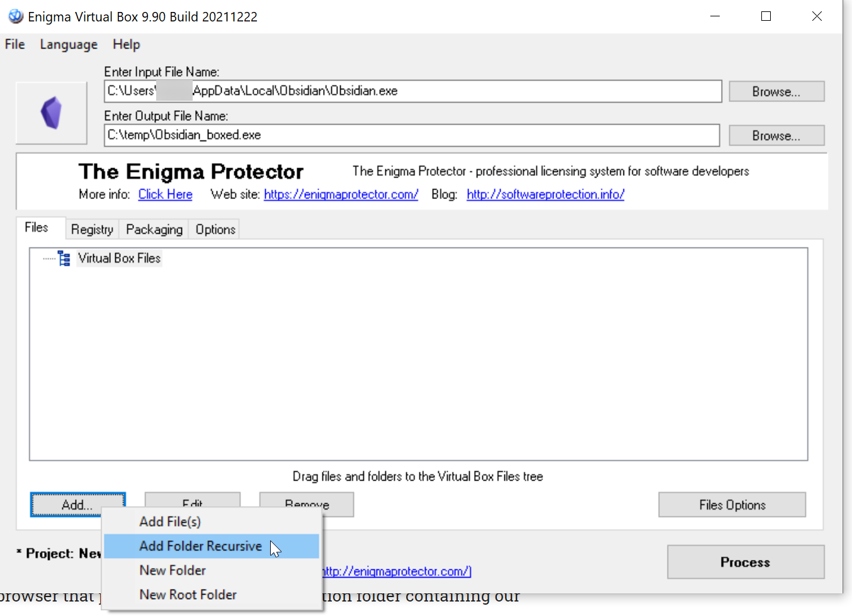852x616 pixels.
Task: Switch to the Options tab
Action: click(x=215, y=229)
